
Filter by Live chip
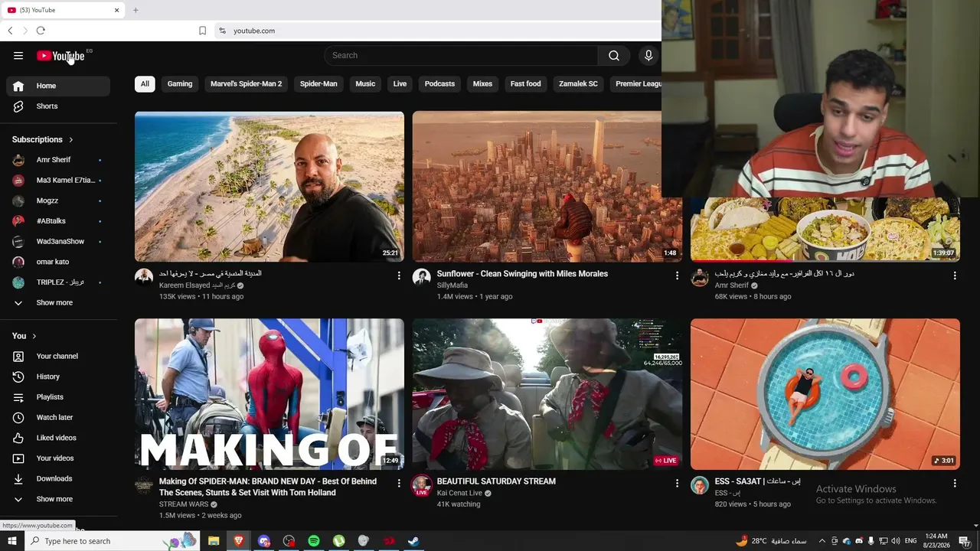400,84
